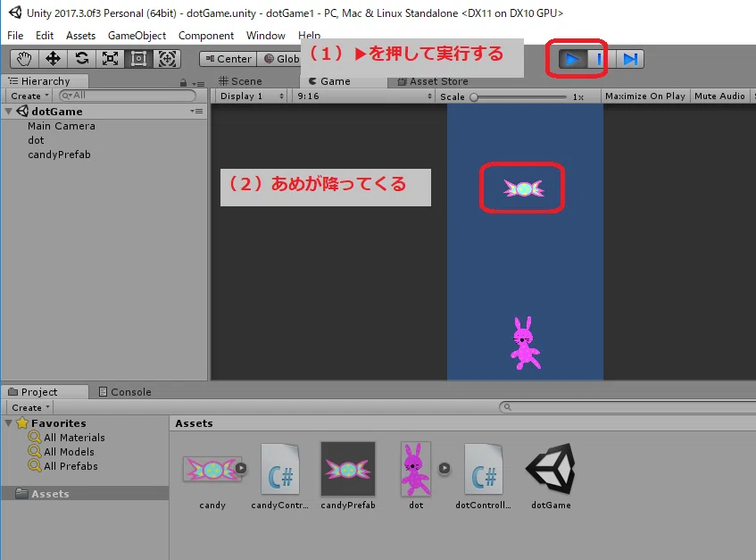
Task: Switch to the Hierarchy tab
Action: click(45, 81)
